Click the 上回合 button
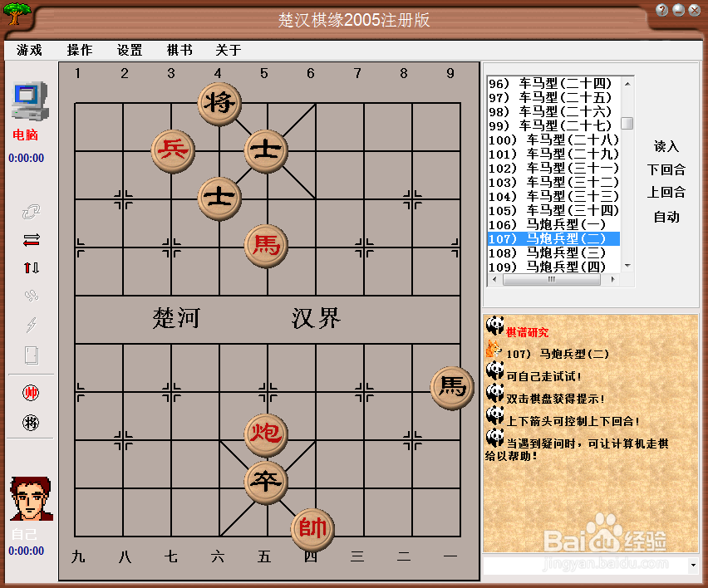Viewport: 708px width, 588px height. 666,192
